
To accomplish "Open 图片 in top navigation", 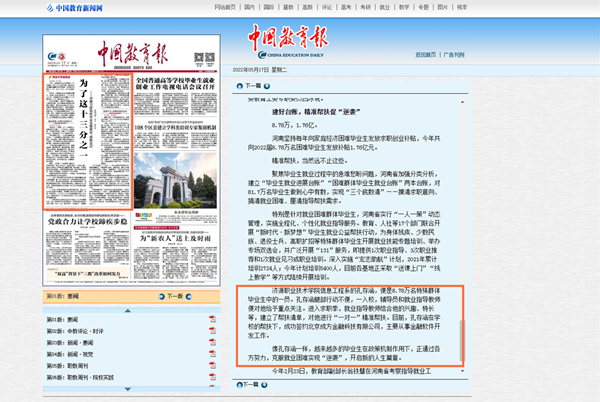I will pos(443,7).
